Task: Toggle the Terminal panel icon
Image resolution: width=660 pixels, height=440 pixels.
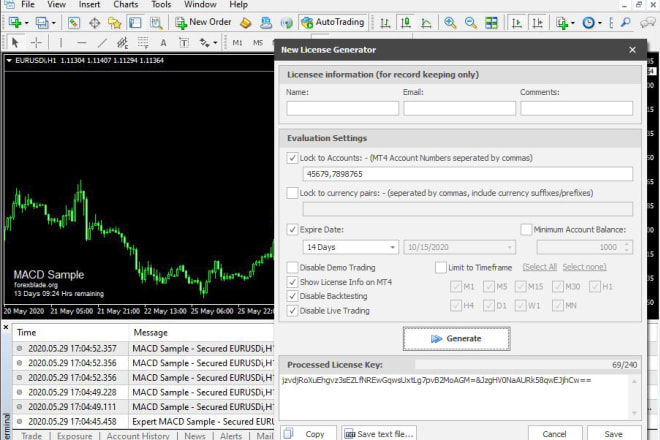Action: click(135, 22)
